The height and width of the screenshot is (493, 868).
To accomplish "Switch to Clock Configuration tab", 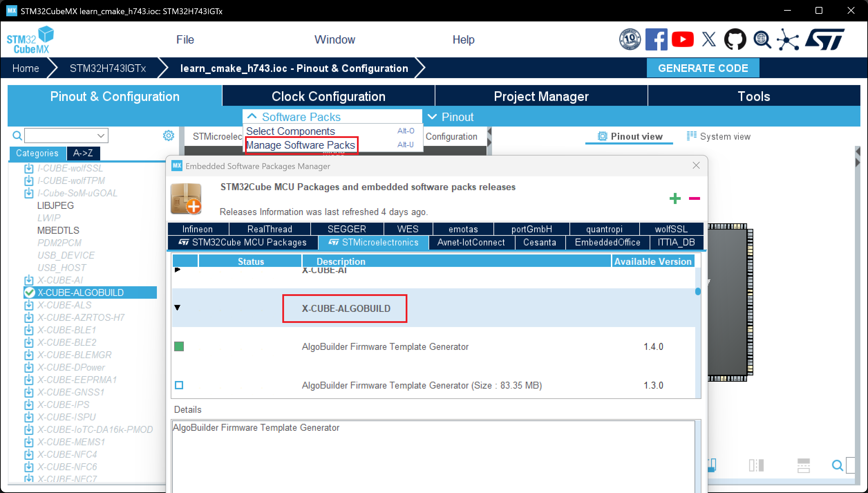I will 328,96.
